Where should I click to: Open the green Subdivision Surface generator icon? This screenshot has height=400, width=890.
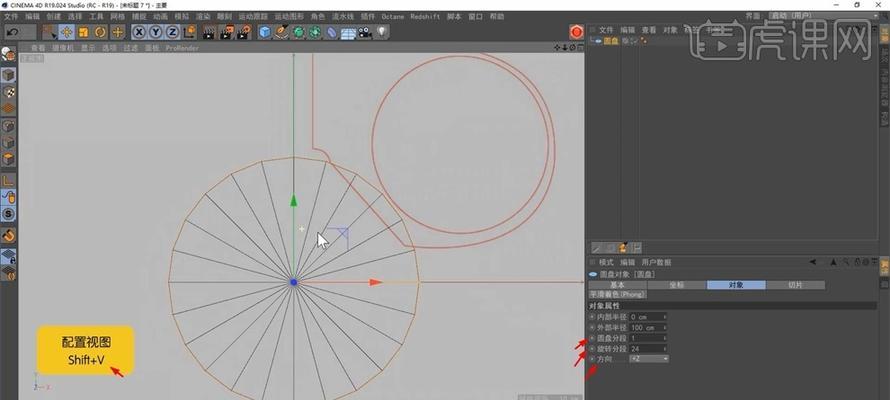[299, 32]
